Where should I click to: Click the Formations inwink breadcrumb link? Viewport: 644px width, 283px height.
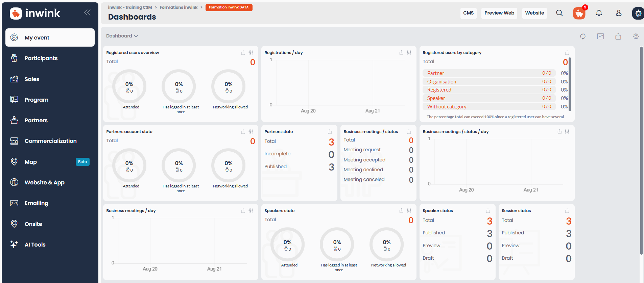point(178,7)
